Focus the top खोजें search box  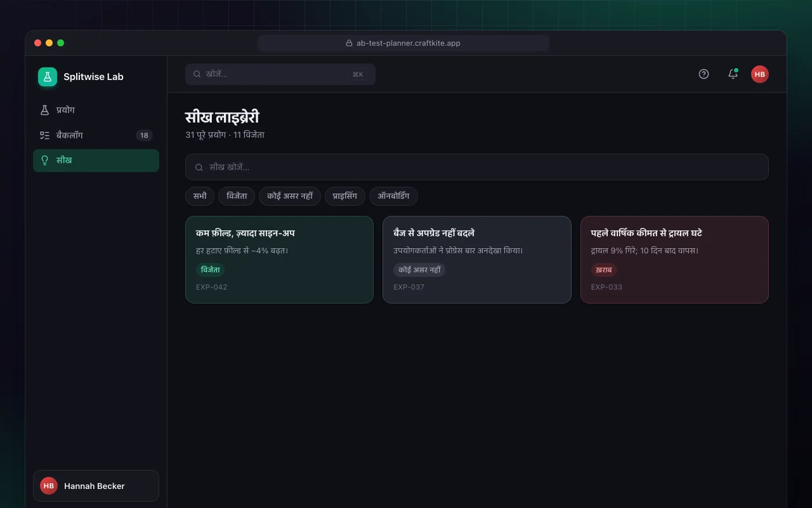280,74
